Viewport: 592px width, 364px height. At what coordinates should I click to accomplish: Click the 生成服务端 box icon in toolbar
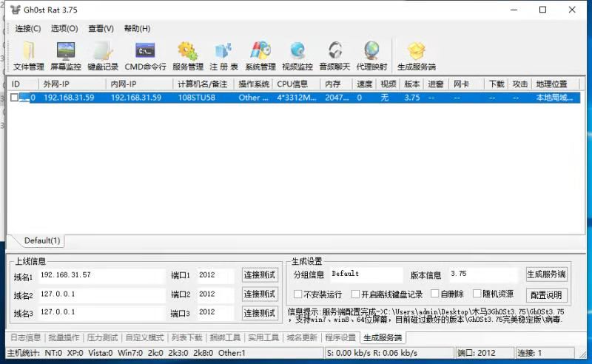tap(417, 56)
